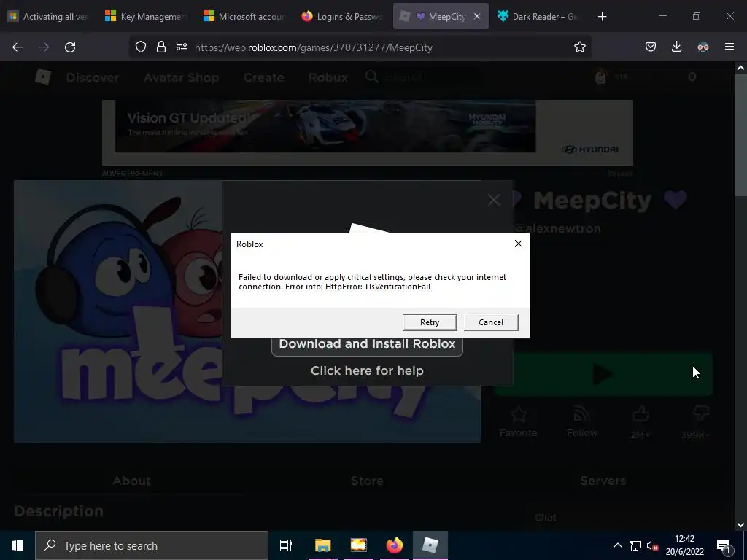Viewport: 747px width, 560px height.
Task: Bookmark this page with the star icon
Action: click(580, 47)
